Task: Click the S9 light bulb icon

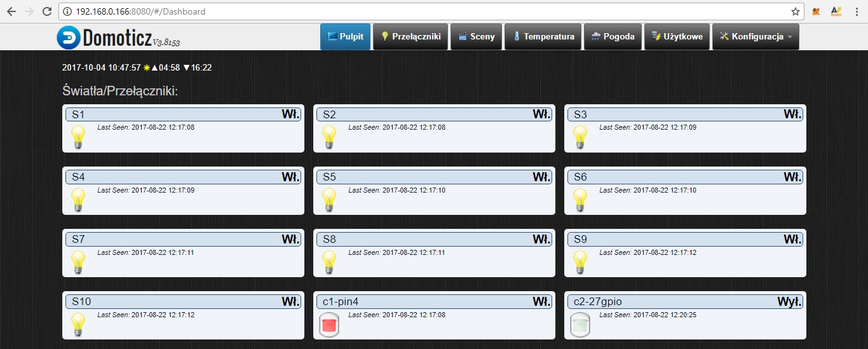Action: tap(580, 262)
